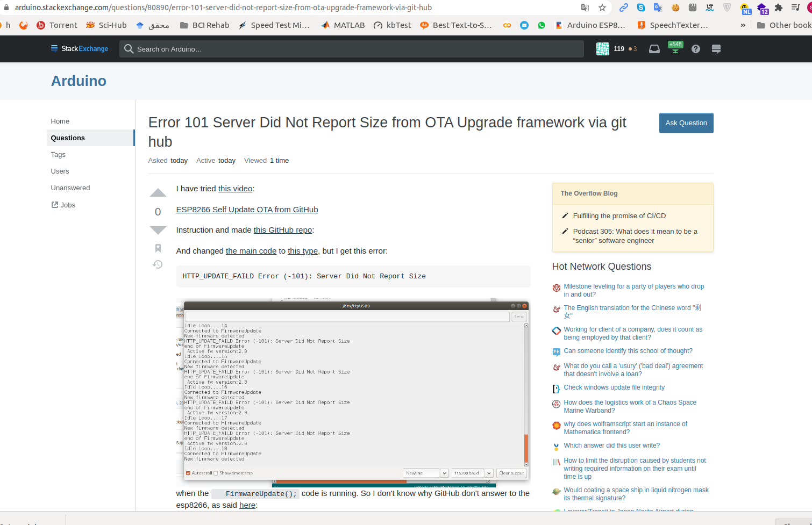Open Jobs in left sidebar
The height and width of the screenshot is (525, 812).
pyautogui.click(x=63, y=205)
